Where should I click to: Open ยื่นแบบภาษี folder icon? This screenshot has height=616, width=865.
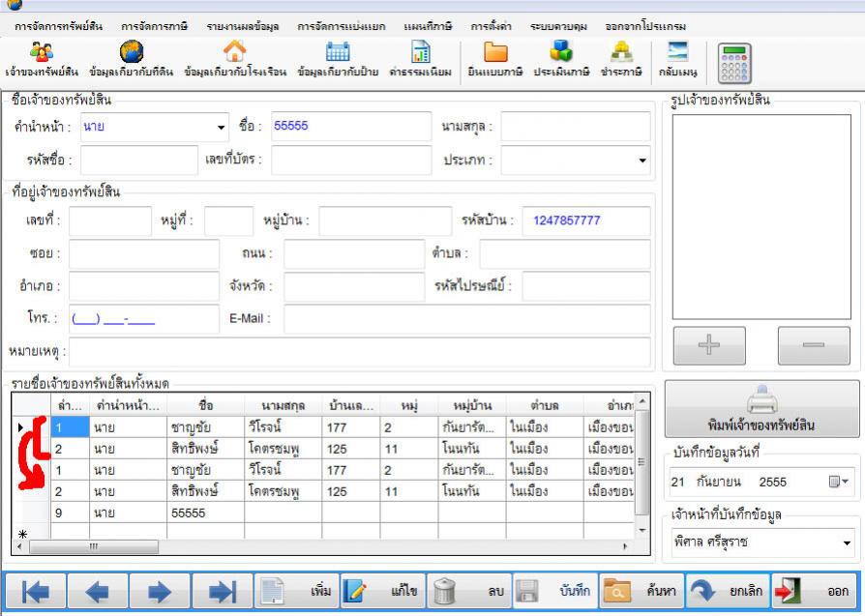pyautogui.click(x=495, y=52)
